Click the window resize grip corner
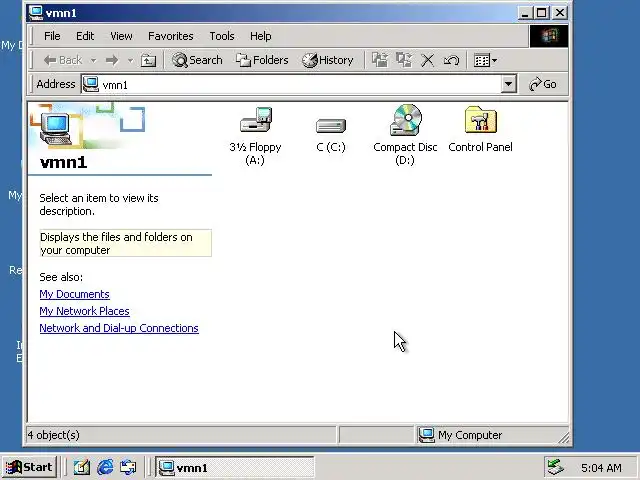The image size is (640, 480). 564,438
